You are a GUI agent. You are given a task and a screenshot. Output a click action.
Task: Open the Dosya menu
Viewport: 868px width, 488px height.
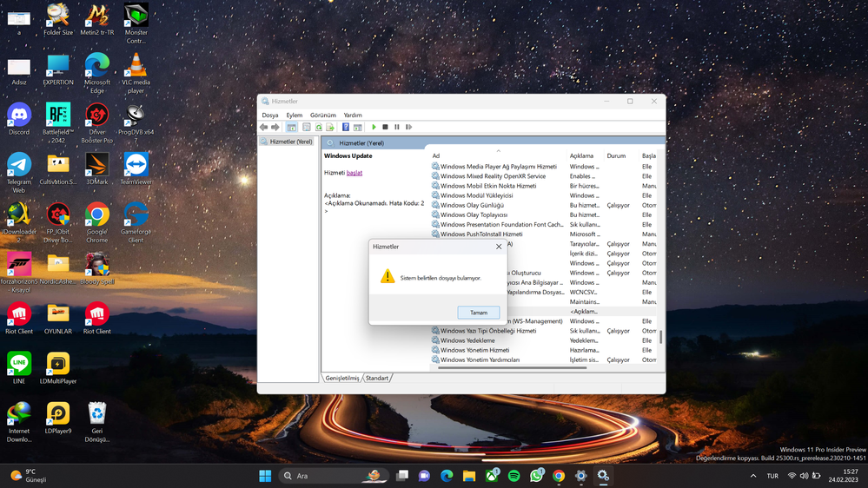pos(270,115)
